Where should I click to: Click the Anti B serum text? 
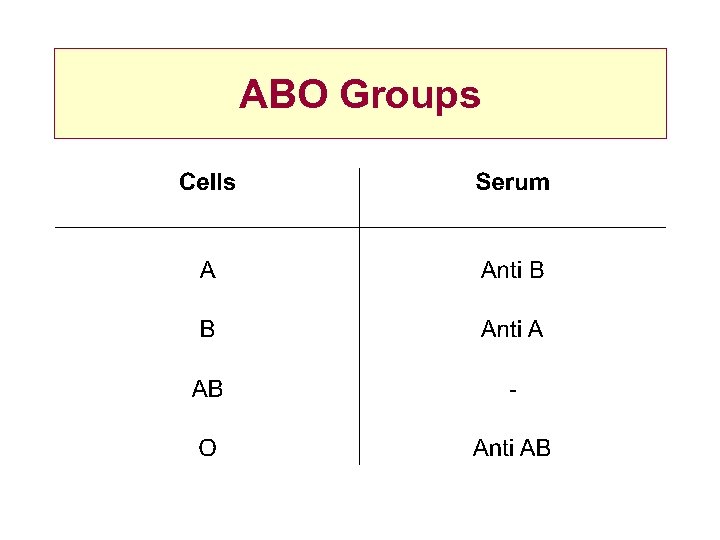(x=512, y=270)
